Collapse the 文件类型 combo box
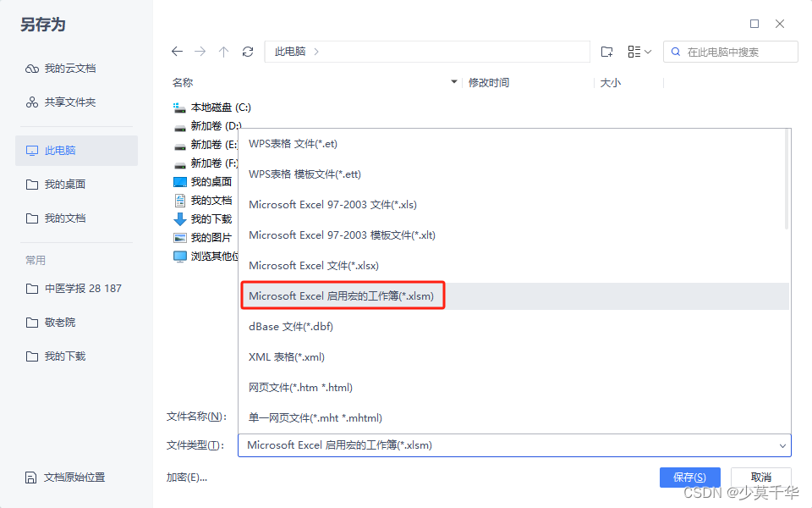Image resolution: width=812 pixels, height=508 pixels. tap(782, 446)
